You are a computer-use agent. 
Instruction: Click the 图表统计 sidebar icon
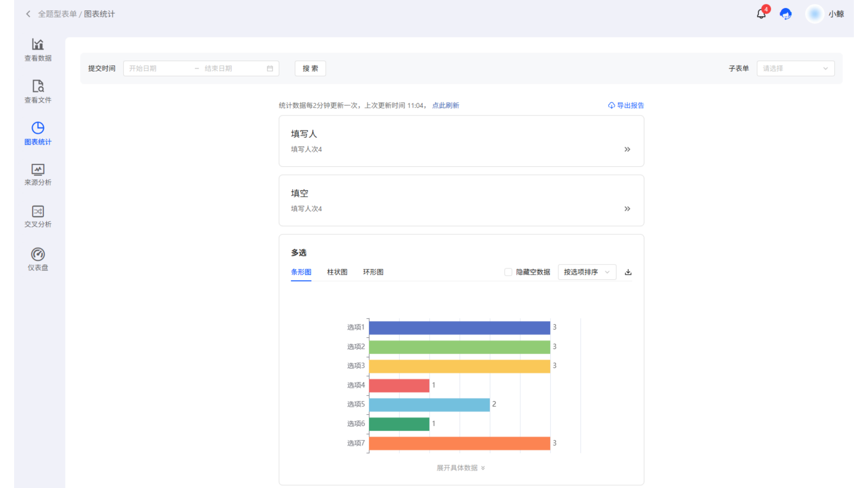37,133
